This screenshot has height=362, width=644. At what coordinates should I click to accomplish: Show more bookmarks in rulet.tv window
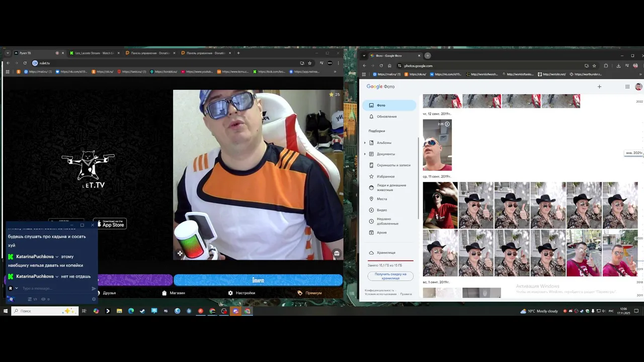tap(335, 71)
